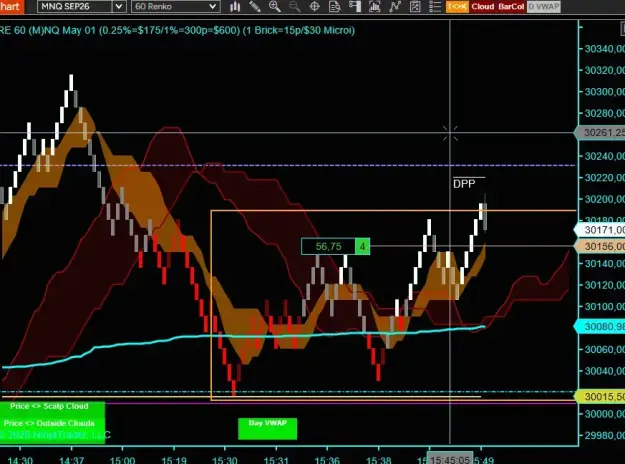Toggle the D VWAP button
This screenshot has height=464, width=625.
click(x=544, y=6)
